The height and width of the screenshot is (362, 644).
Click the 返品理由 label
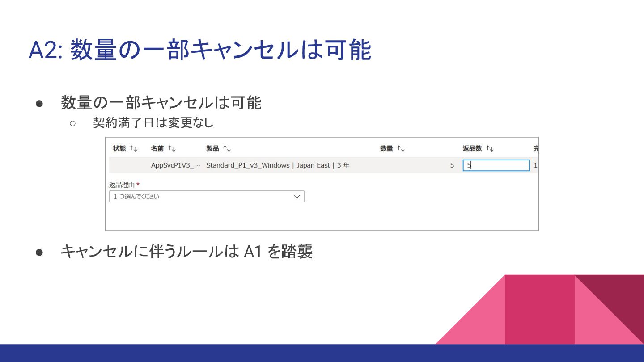coord(122,185)
